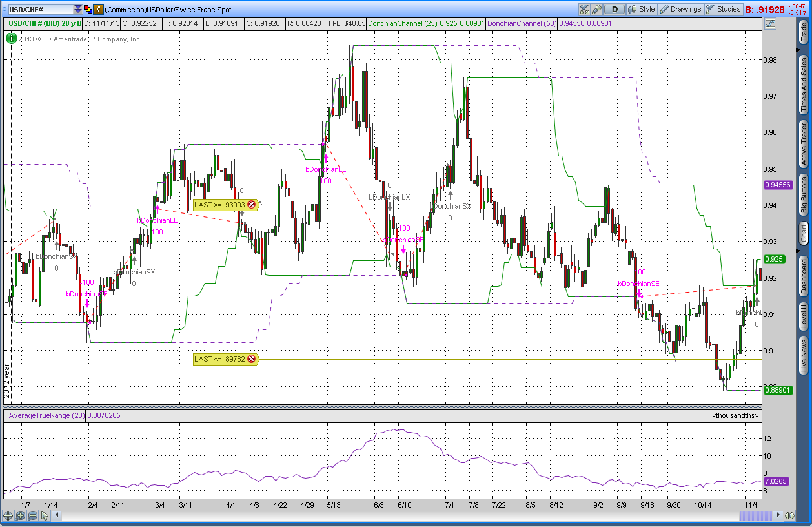
Task: Click the green info icon on chart
Action: click(x=11, y=38)
